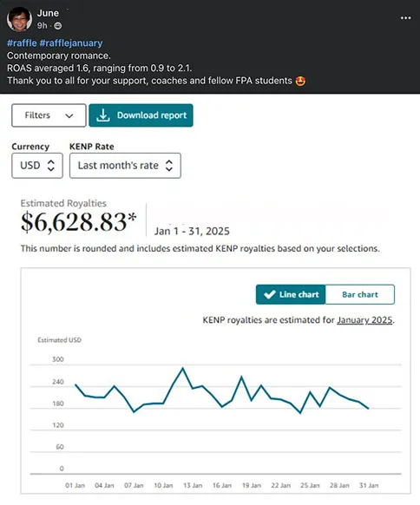Click June's name in post header

[48, 13]
